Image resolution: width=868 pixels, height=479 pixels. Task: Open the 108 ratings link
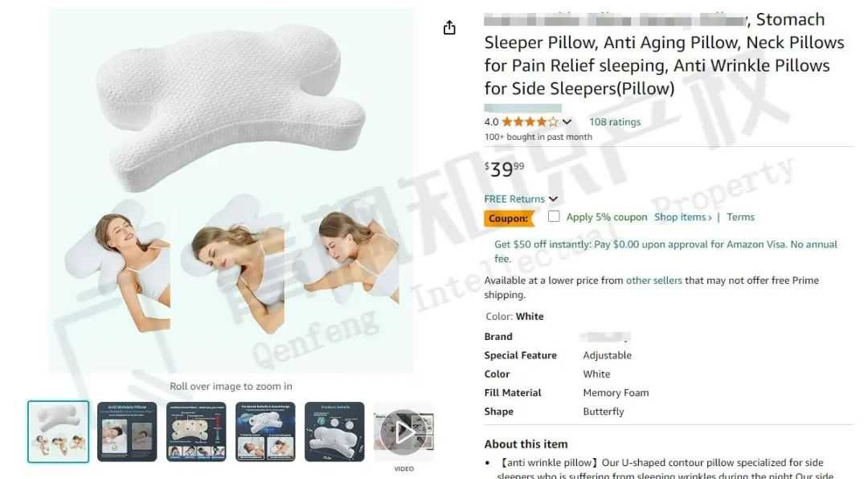(x=615, y=122)
